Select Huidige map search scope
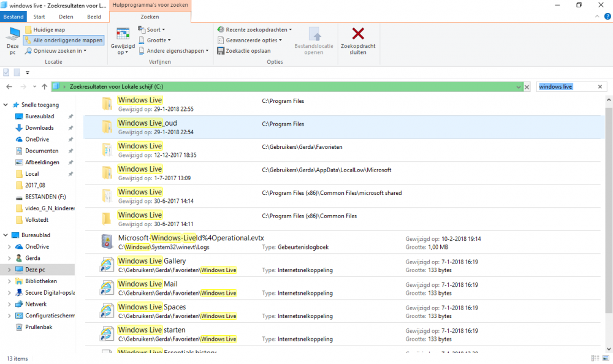 pos(49,29)
